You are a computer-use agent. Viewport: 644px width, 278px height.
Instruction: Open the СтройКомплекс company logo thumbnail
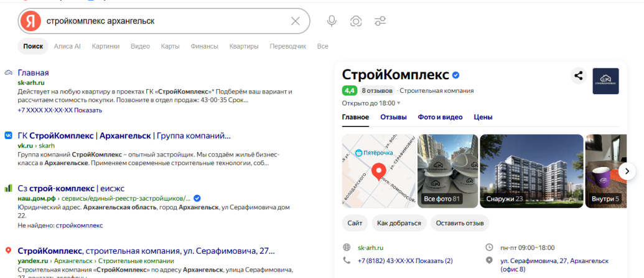(x=605, y=81)
